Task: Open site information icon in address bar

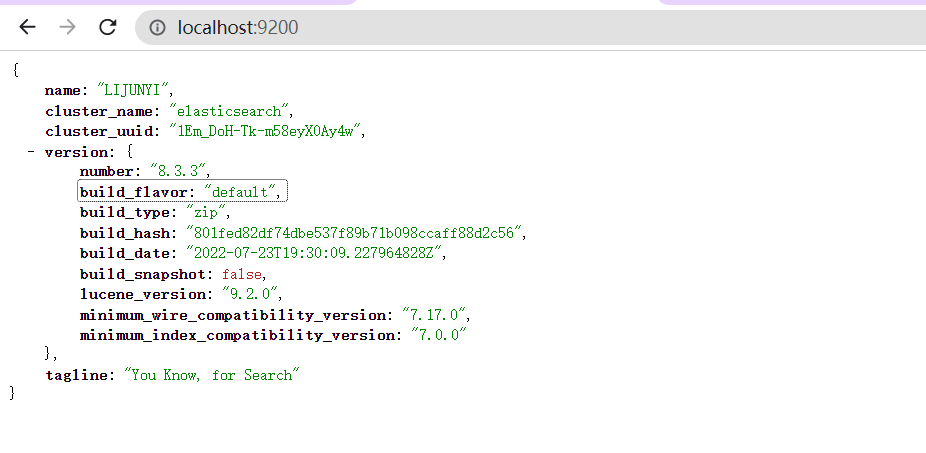Action: (157, 28)
